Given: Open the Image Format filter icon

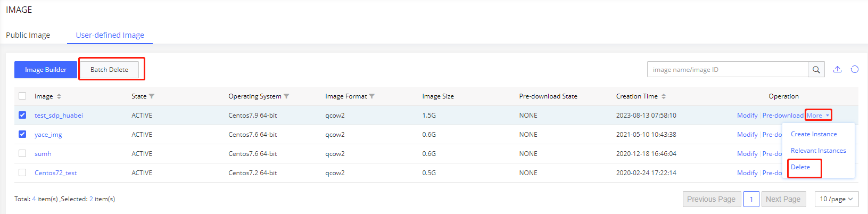Looking at the screenshot, I should pyautogui.click(x=372, y=96).
